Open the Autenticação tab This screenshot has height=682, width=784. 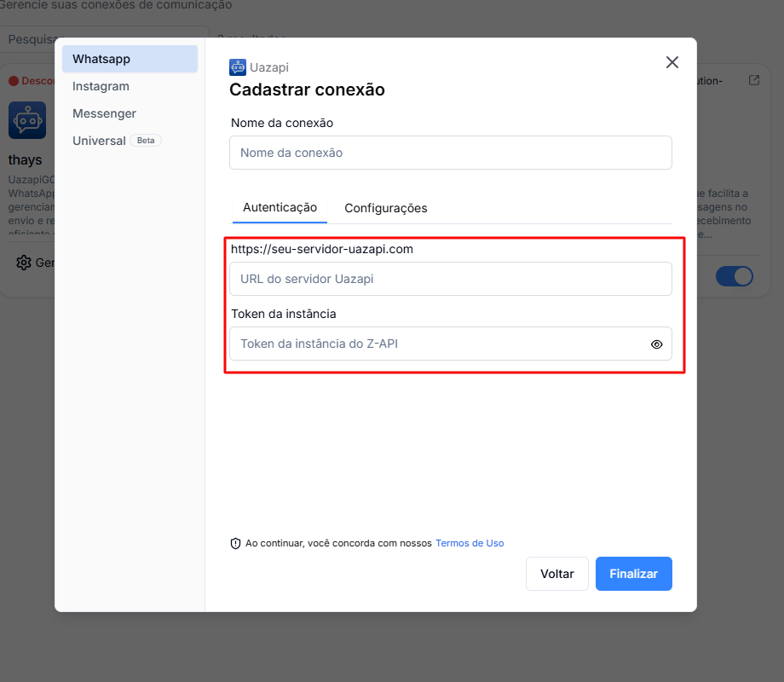(280, 207)
